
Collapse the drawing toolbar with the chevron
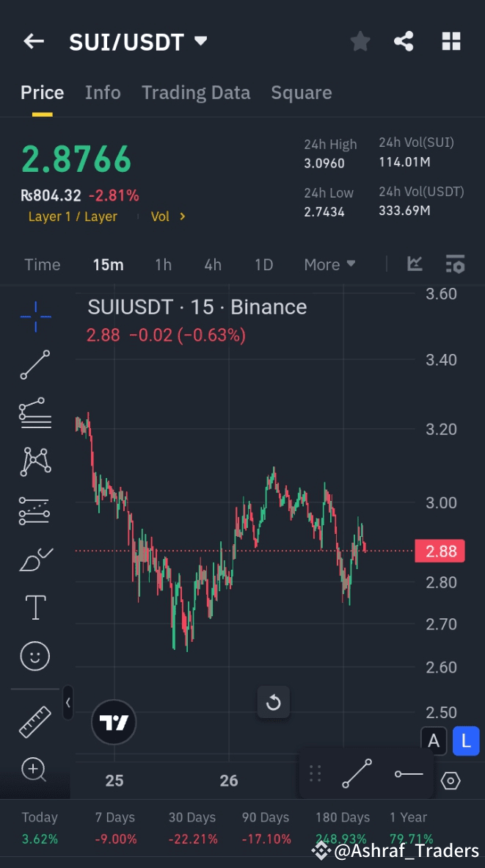coord(68,703)
